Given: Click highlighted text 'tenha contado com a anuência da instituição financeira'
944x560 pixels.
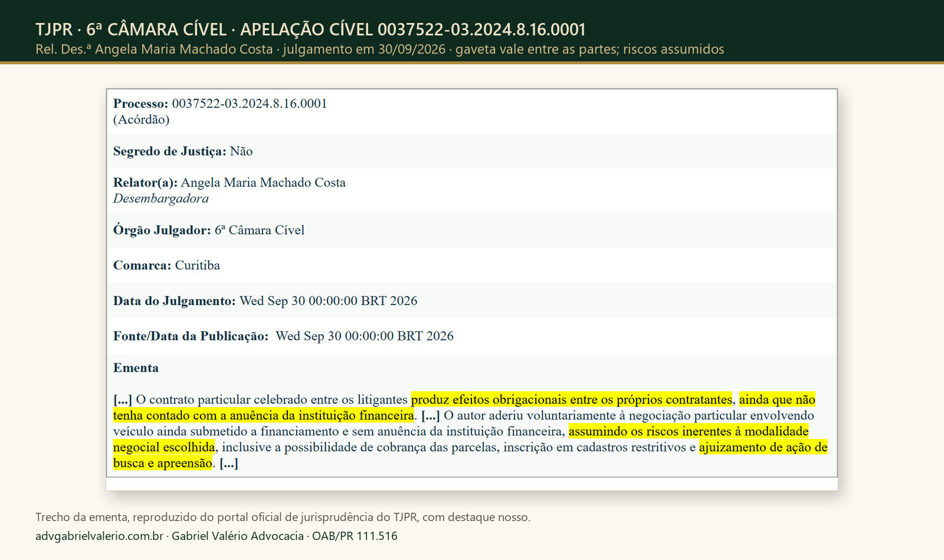Looking at the screenshot, I should pos(263,415).
